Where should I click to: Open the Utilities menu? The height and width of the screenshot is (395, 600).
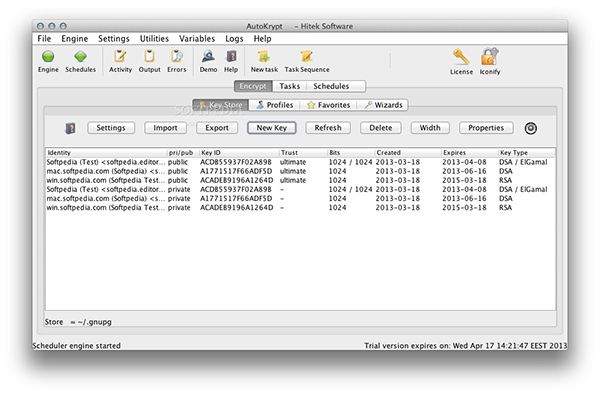(x=154, y=39)
